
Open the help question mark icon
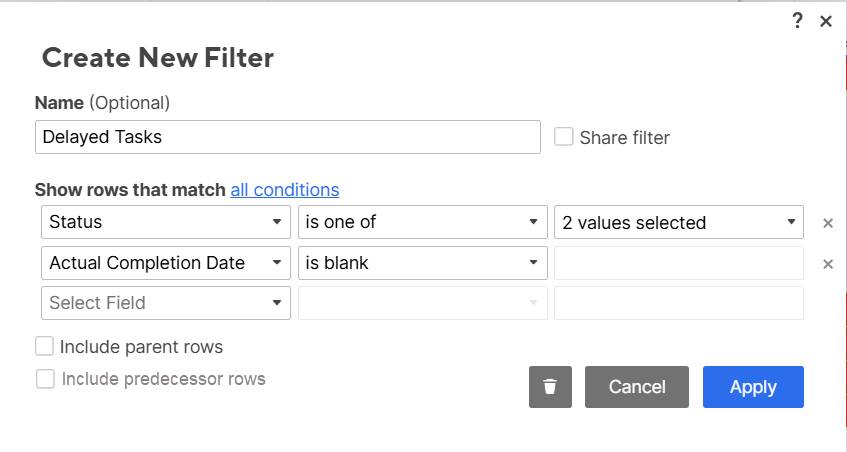pos(797,21)
